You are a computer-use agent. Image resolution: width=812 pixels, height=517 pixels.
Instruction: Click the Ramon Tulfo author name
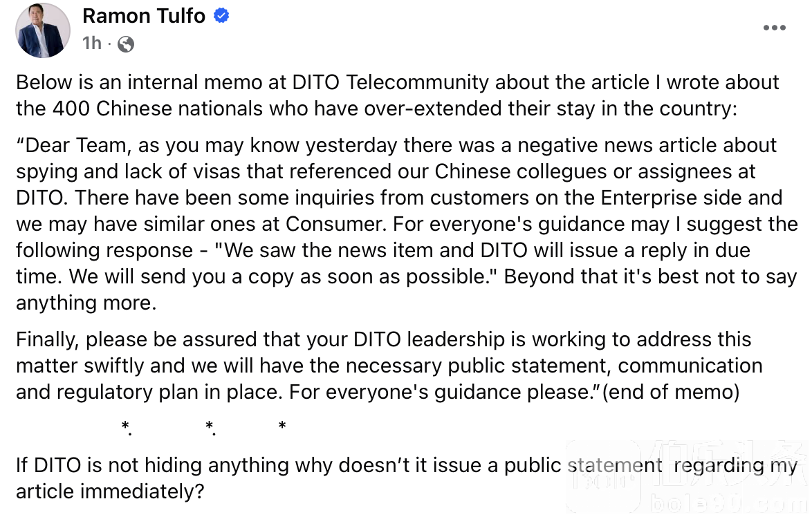click(x=144, y=16)
